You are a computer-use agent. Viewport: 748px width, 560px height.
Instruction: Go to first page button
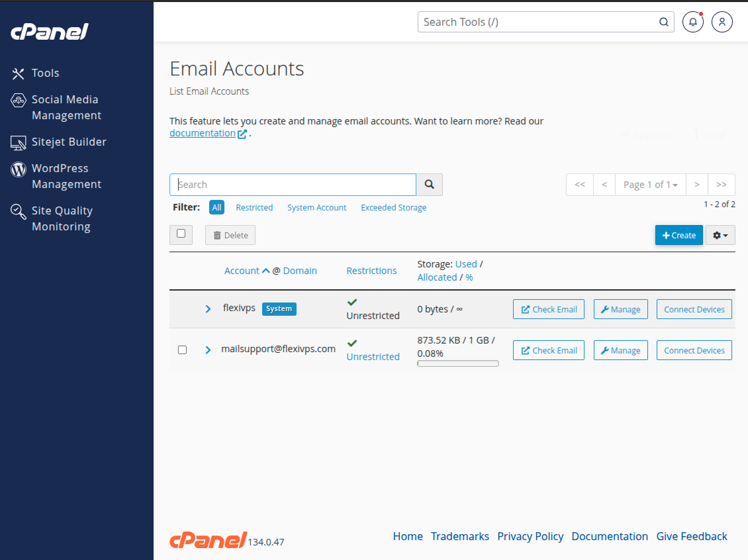pos(580,185)
